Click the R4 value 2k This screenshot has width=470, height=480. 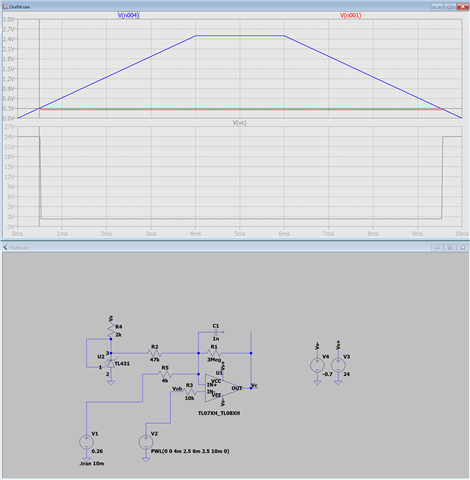(x=119, y=335)
